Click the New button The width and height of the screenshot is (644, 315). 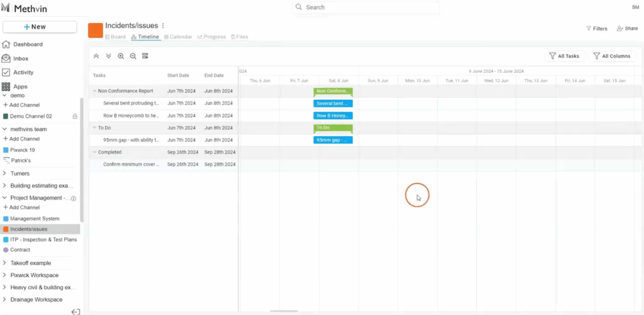click(40, 27)
